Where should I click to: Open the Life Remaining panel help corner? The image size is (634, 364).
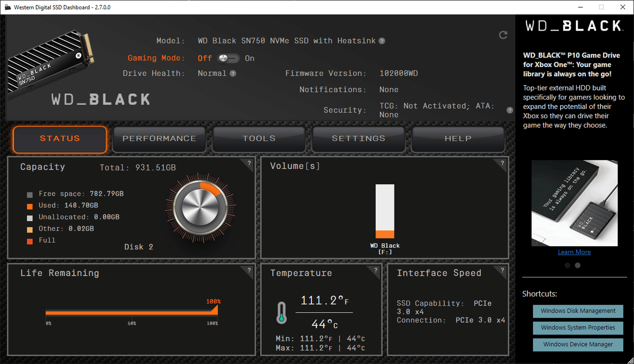click(249, 270)
